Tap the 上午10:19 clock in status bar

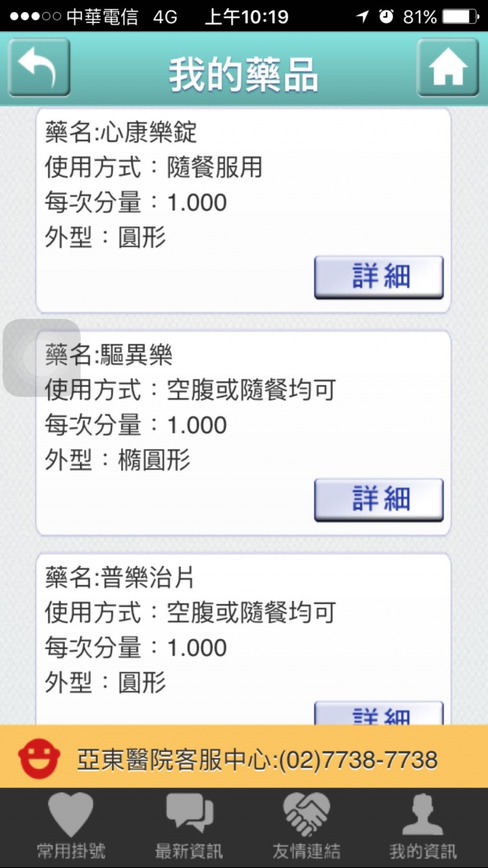point(247,17)
